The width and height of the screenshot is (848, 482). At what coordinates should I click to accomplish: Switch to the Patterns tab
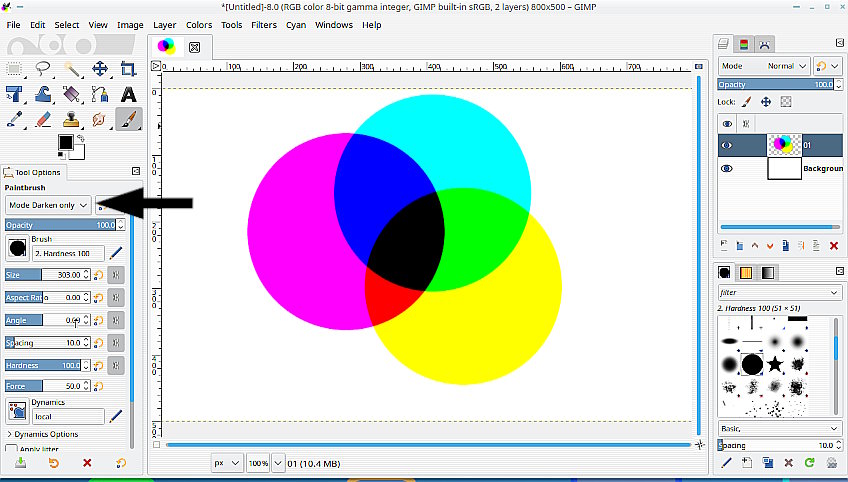[x=746, y=273]
